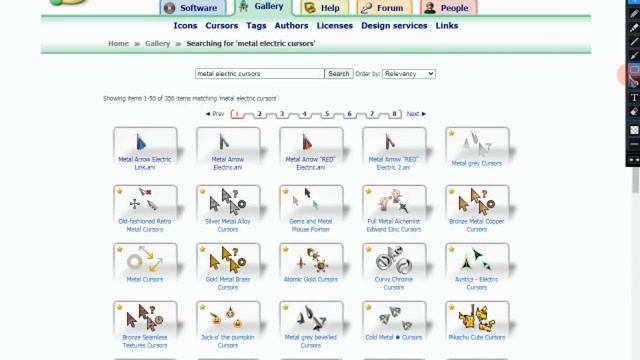Screen dimensions: 640x360
Task: Open results page 8
Action: pos(394,114)
